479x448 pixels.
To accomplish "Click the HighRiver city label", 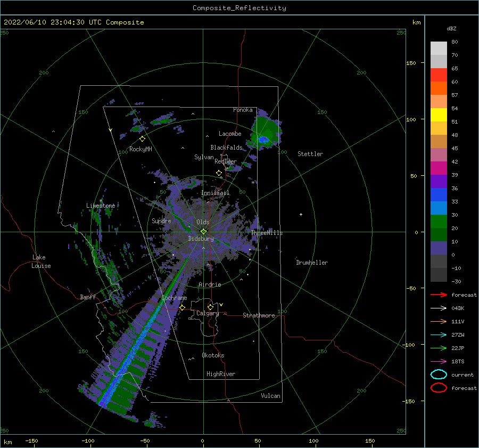I will [221, 374].
